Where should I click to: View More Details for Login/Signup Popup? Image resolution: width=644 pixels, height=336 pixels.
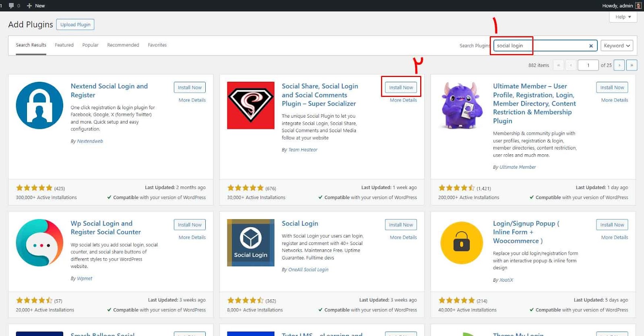(x=615, y=238)
